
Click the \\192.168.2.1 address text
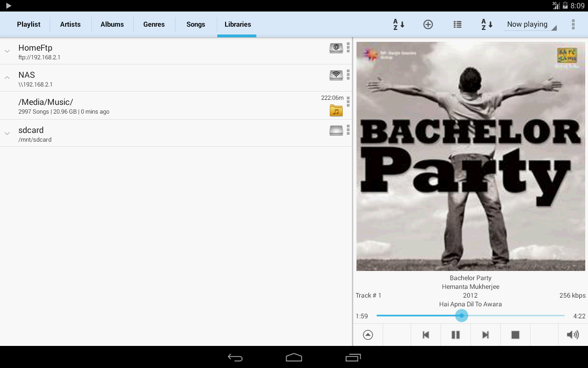click(35, 85)
